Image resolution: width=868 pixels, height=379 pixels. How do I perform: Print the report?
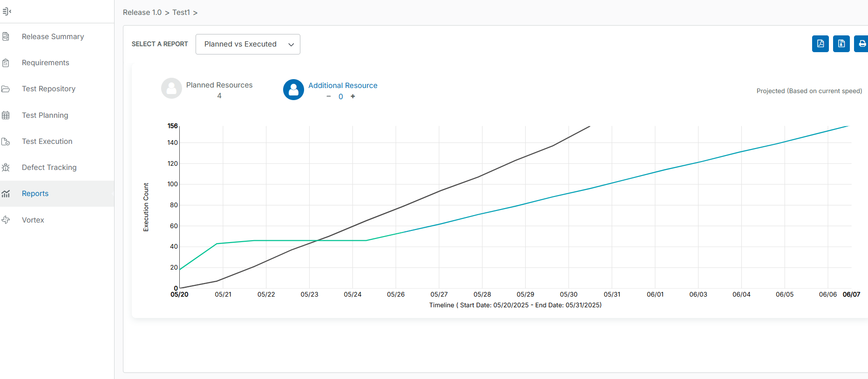(x=861, y=44)
